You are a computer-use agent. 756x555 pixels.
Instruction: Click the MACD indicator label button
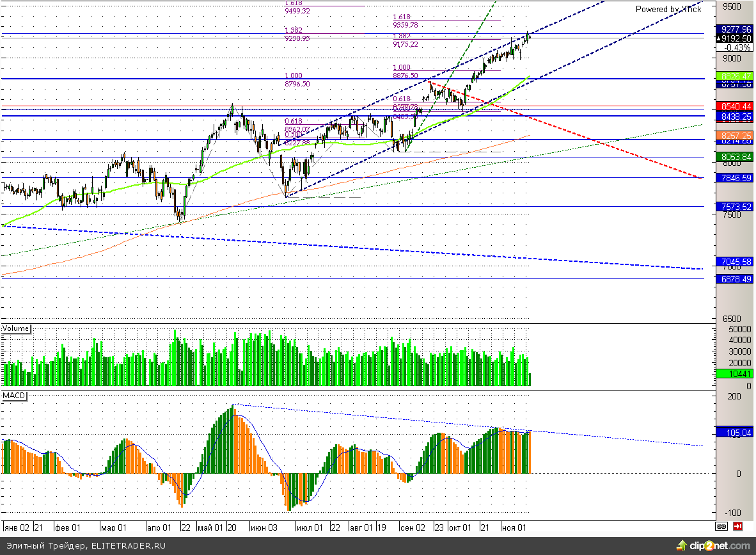click(x=14, y=396)
